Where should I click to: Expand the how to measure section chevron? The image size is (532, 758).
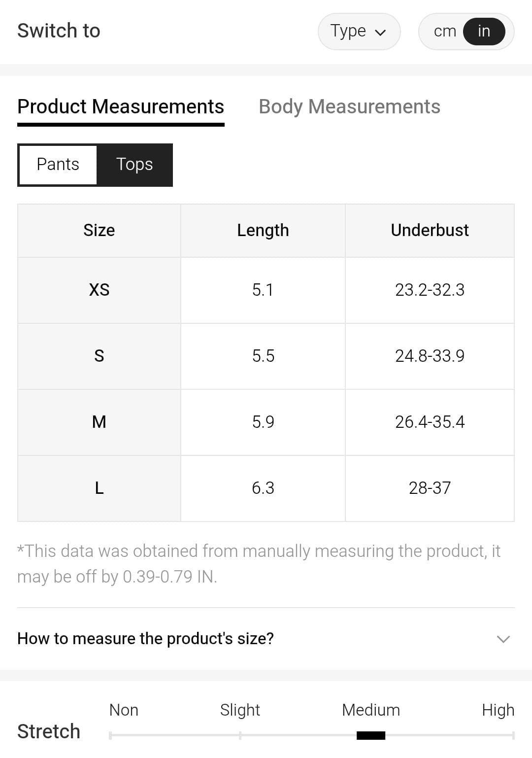click(503, 639)
